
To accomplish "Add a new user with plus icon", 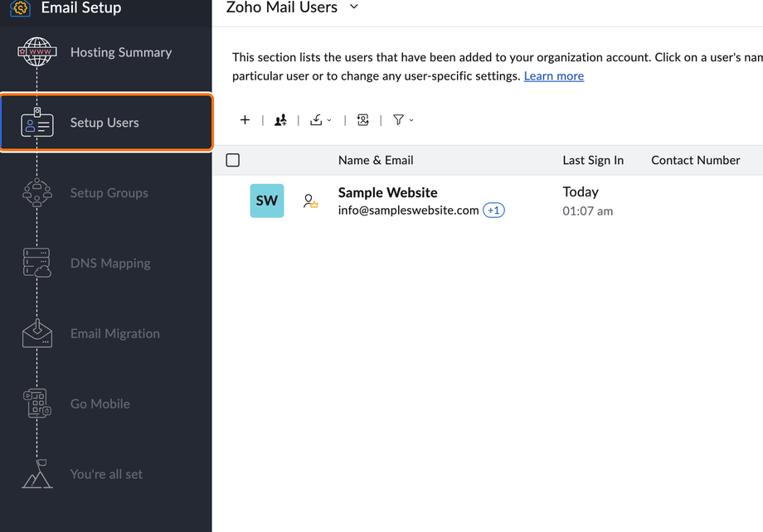I will click(x=245, y=119).
